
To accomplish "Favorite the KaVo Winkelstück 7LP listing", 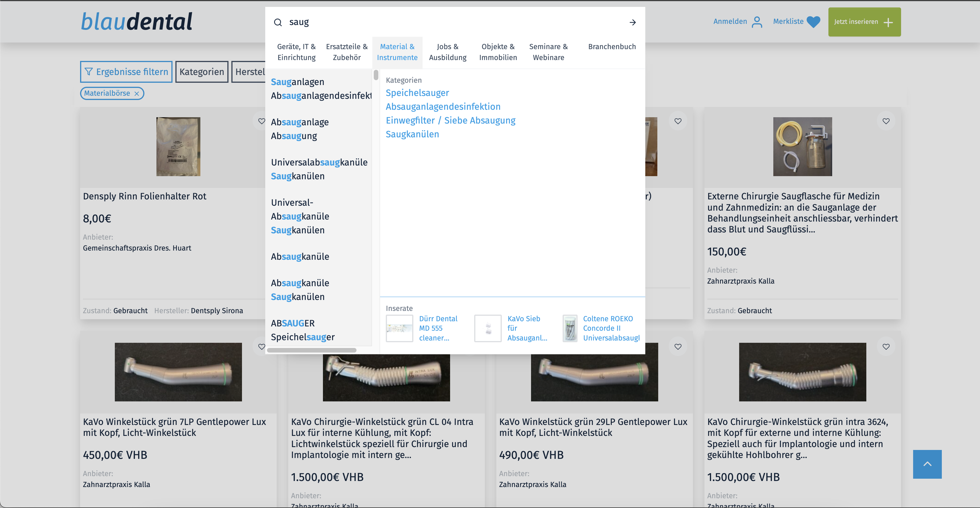I will tap(261, 347).
